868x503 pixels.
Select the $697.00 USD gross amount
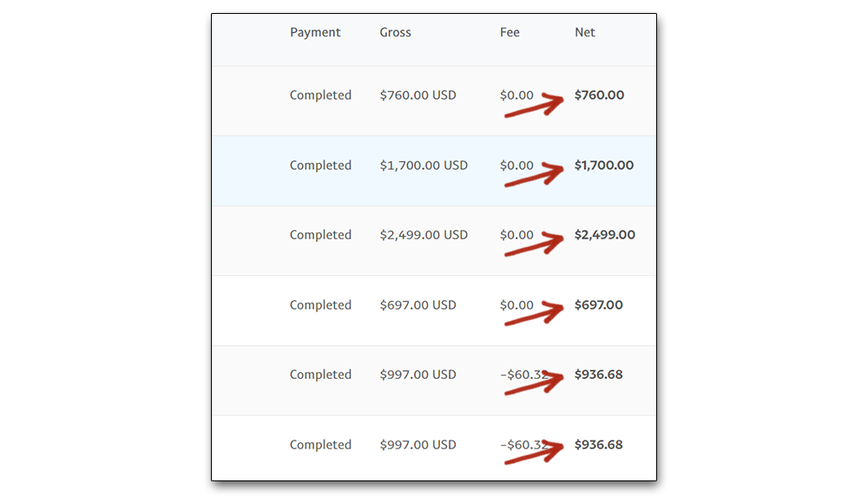coord(418,305)
